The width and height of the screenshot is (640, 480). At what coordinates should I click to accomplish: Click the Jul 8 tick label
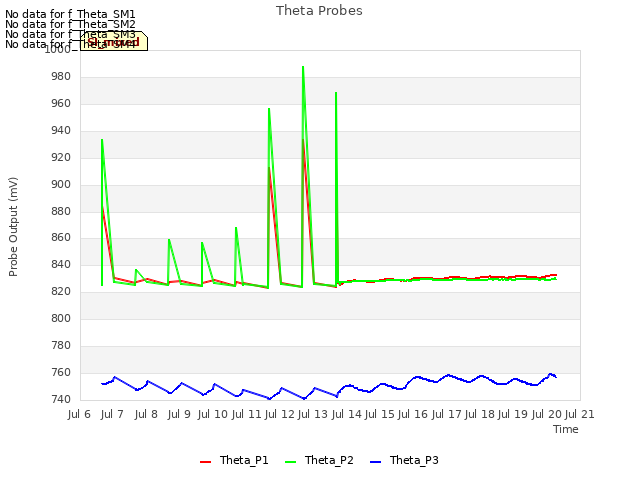click(x=146, y=414)
